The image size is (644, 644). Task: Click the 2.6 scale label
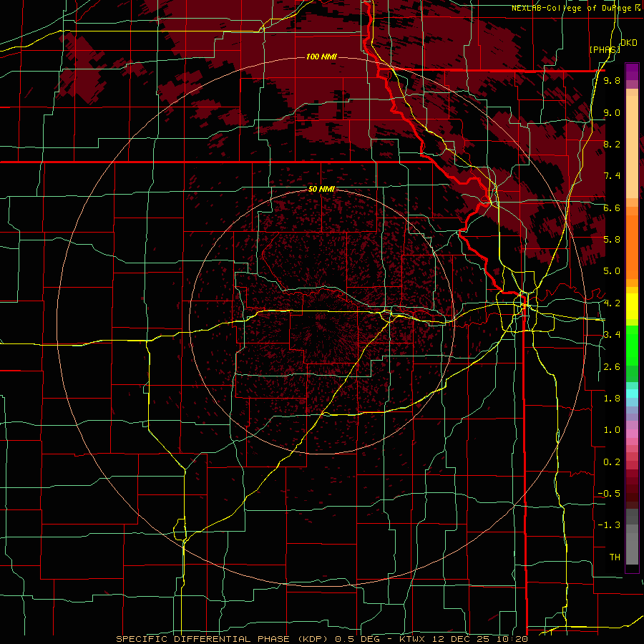(612, 367)
